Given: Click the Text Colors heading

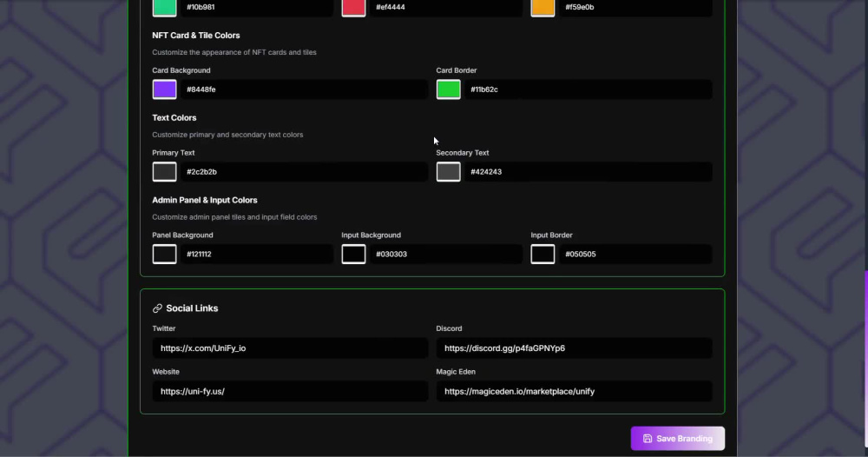Looking at the screenshot, I should click(174, 118).
